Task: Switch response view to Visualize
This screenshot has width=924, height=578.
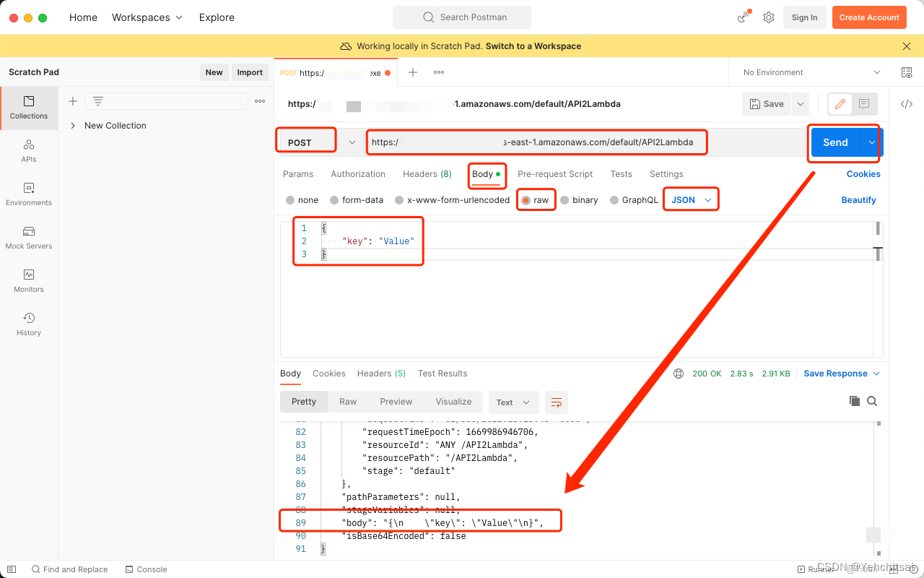Action: (453, 402)
